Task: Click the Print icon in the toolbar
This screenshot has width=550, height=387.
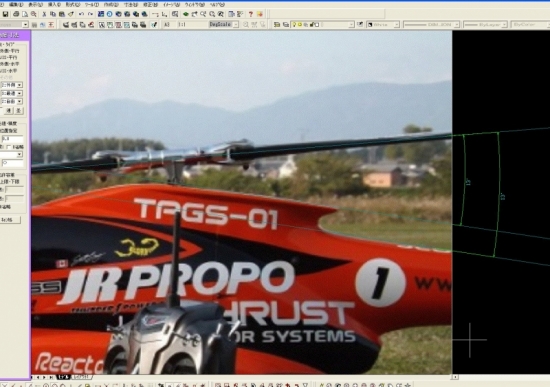Action: 16,14
